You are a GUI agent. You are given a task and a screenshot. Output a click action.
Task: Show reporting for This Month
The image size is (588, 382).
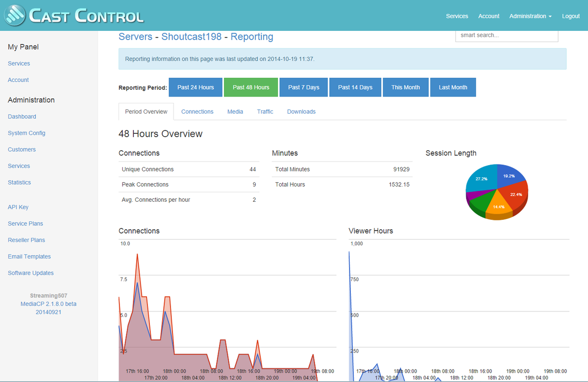(x=406, y=87)
